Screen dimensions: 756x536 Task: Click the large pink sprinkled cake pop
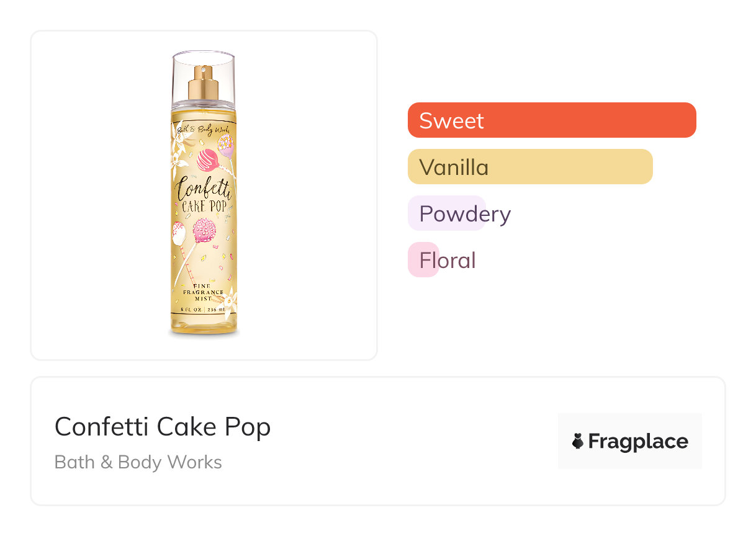(204, 232)
